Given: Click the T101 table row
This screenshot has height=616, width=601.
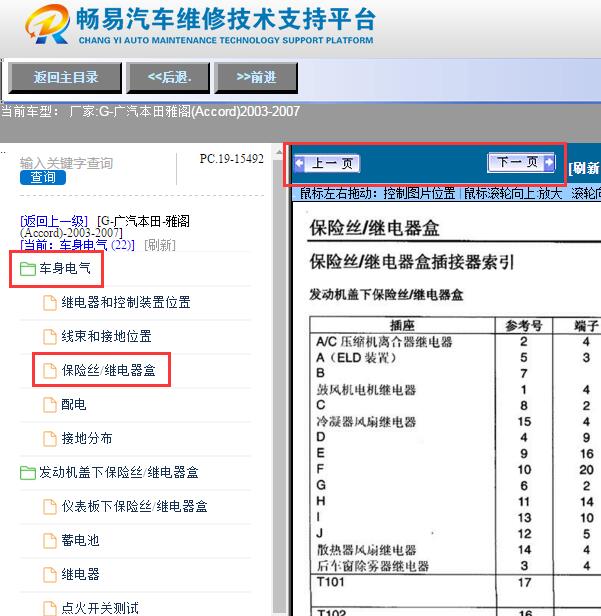Looking at the screenshot, I should click(456, 589).
